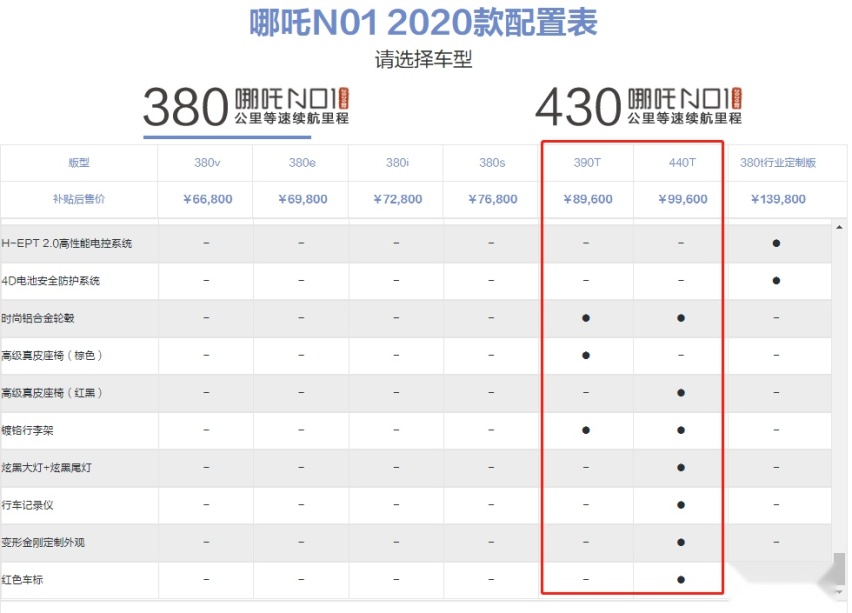
Task: Click the 380v version header
Action: pyautogui.click(x=207, y=162)
